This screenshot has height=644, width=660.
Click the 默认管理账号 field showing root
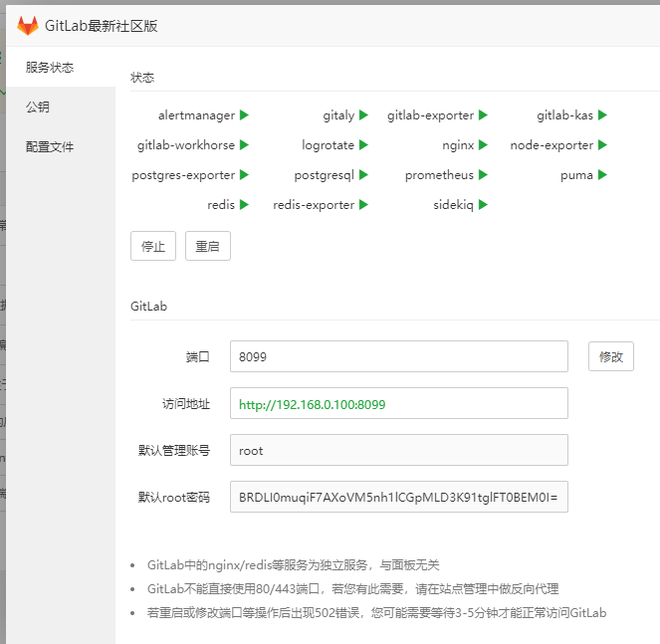(399, 450)
